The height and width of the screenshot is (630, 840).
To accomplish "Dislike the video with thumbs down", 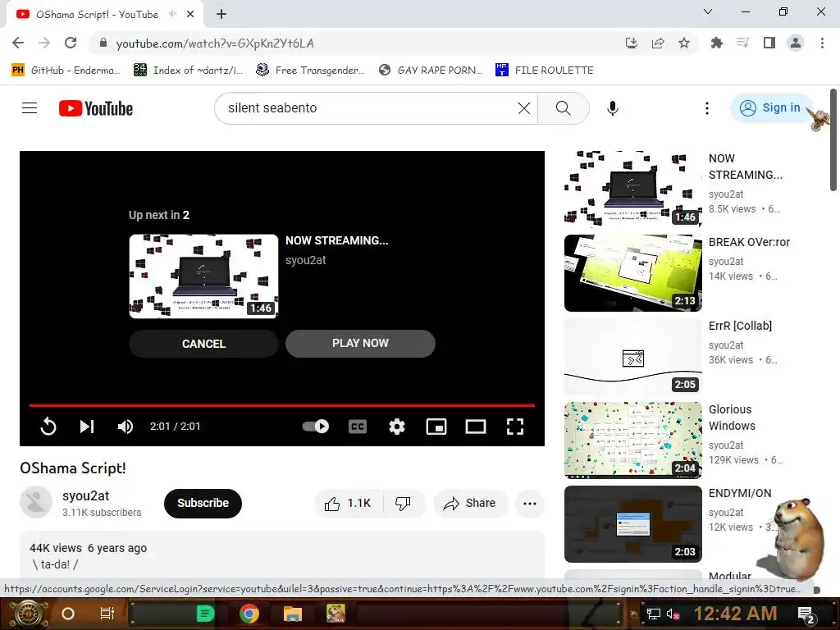I will [x=404, y=504].
